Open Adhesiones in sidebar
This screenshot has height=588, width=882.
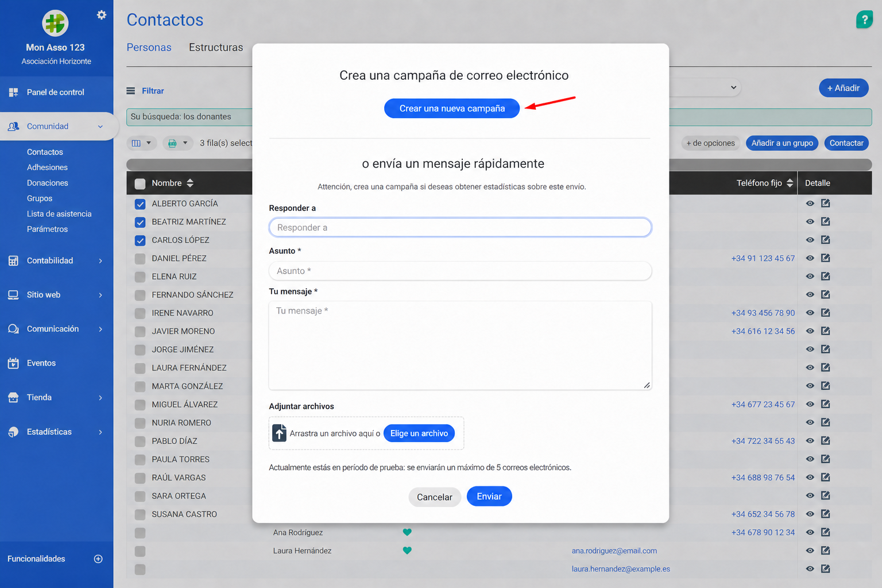coord(47,168)
